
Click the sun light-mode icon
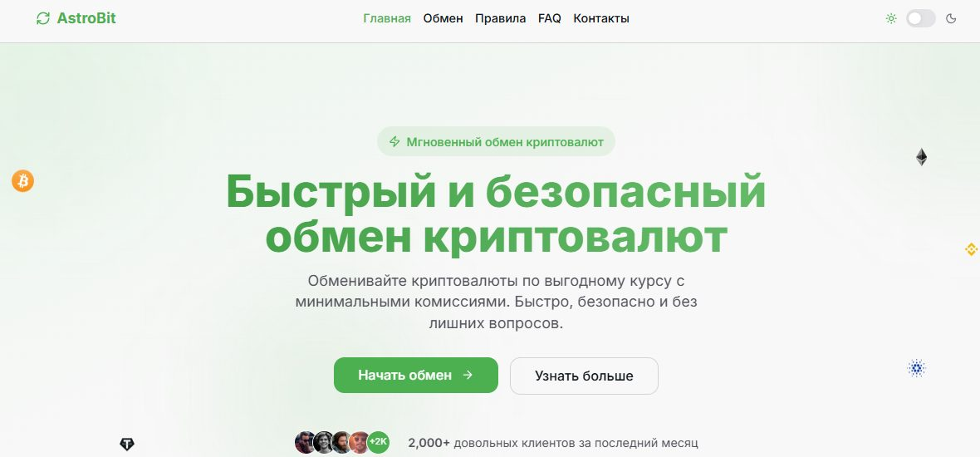(891, 19)
